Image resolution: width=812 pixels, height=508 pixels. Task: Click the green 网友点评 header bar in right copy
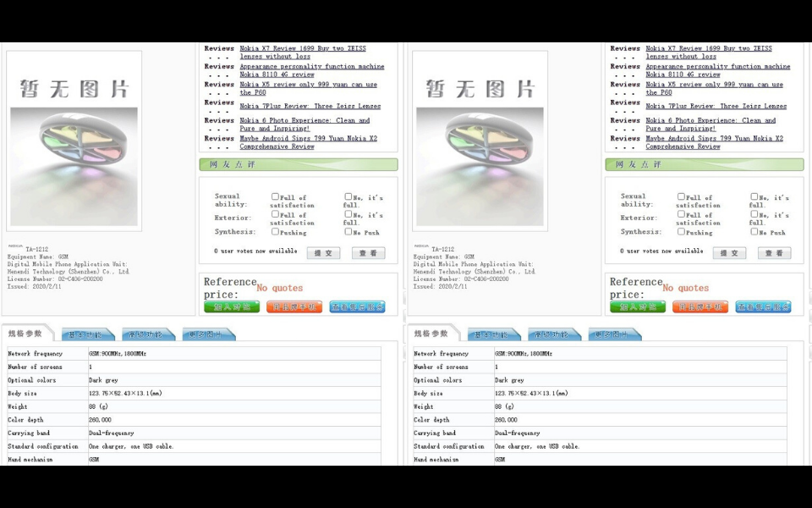coord(705,164)
